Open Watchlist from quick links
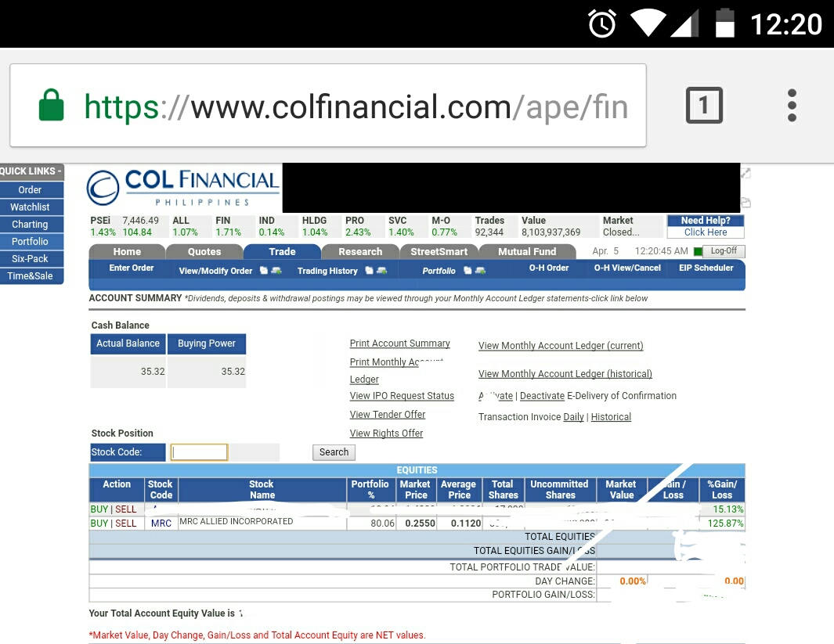Image resolution: width=834 pixels, height=644 pixels. (31, 207)
